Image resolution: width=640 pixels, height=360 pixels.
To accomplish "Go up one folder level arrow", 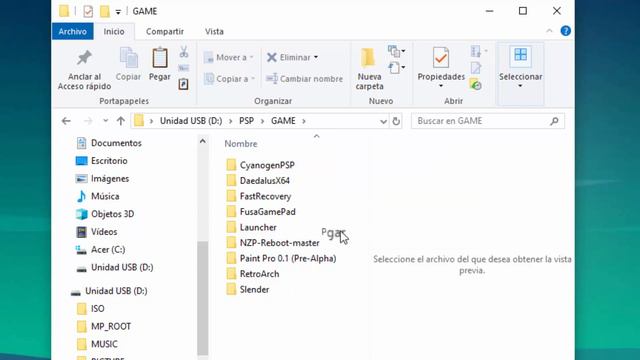I will tap(120, 121).
